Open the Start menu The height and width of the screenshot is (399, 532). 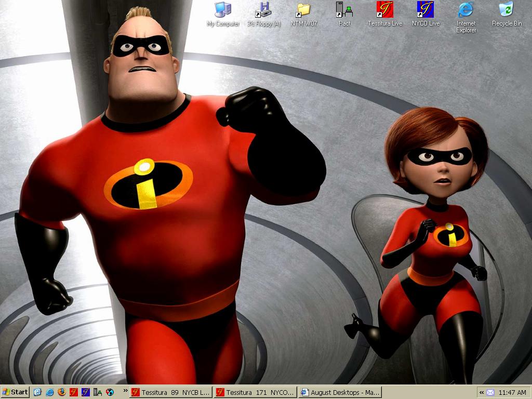pos(15,392)
